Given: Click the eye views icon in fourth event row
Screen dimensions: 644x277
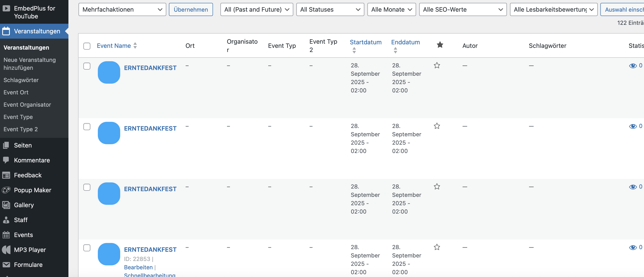Looking at the screenshot, I should pos(633,247).
